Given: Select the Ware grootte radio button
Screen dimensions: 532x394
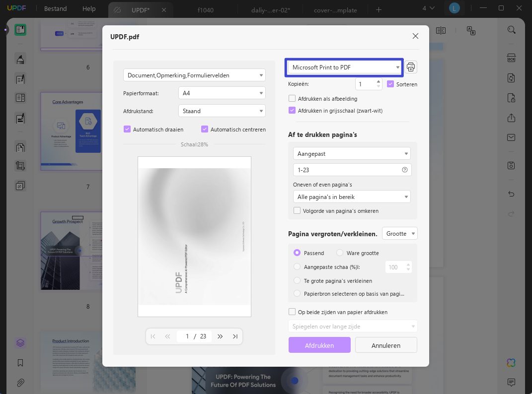Looking at the screenshot, I should pyautogui.click(x=340, y=253).
